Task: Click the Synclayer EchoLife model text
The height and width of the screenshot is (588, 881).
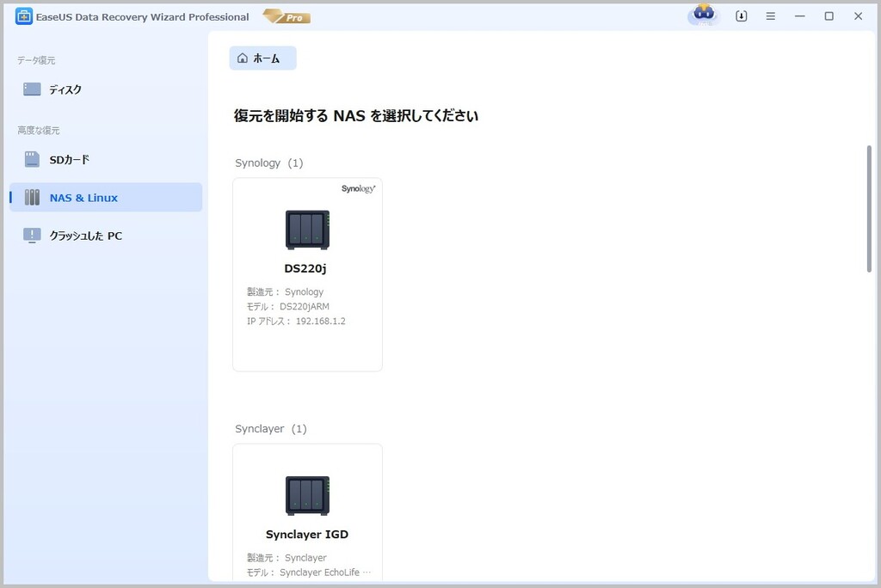Action: pos(325,573)
